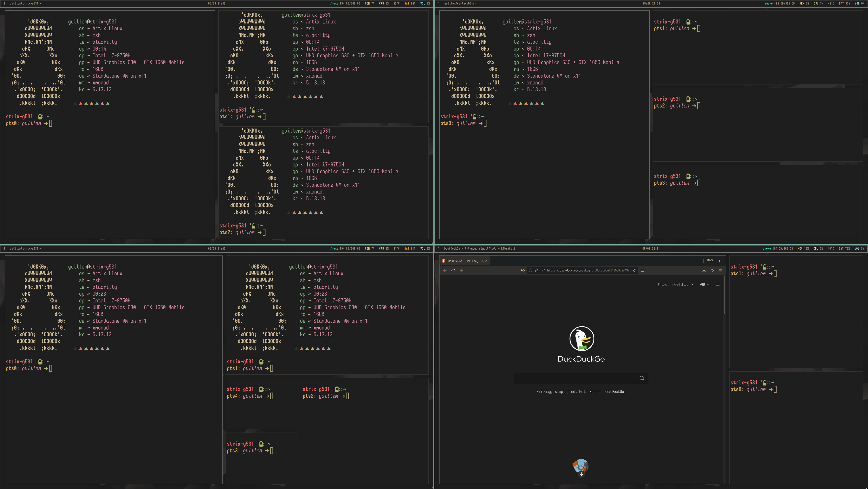Click 'Help Spread DuckDuckGo!' link
Viewport: 868px width, 489px height.
602,392
